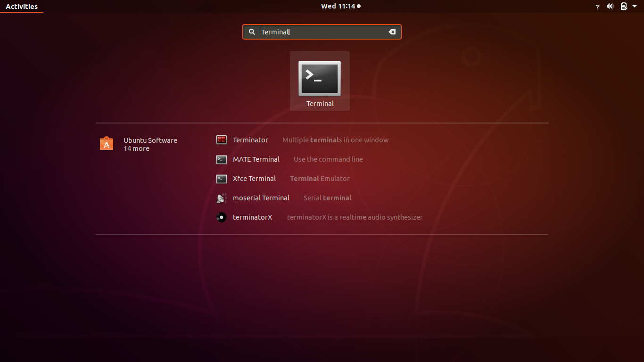Click the terminatorX vinyl disc icon

222,217
